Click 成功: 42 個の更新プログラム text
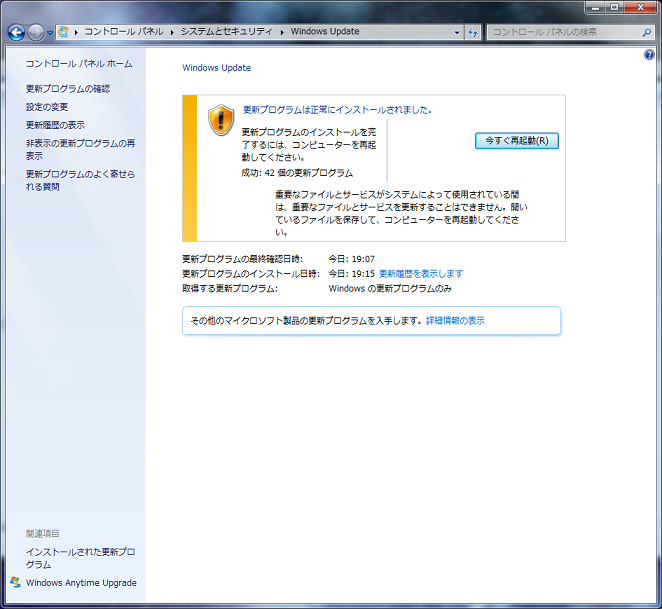This screenshot has height=609, width=662. click(x=297, y=173)
